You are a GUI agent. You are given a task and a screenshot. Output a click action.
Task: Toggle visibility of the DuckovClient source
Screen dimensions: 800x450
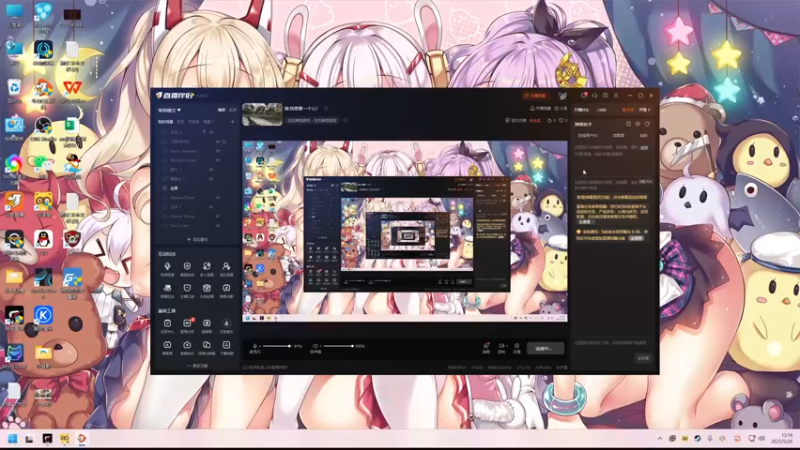pyautogui.click(x=217, y=197)
